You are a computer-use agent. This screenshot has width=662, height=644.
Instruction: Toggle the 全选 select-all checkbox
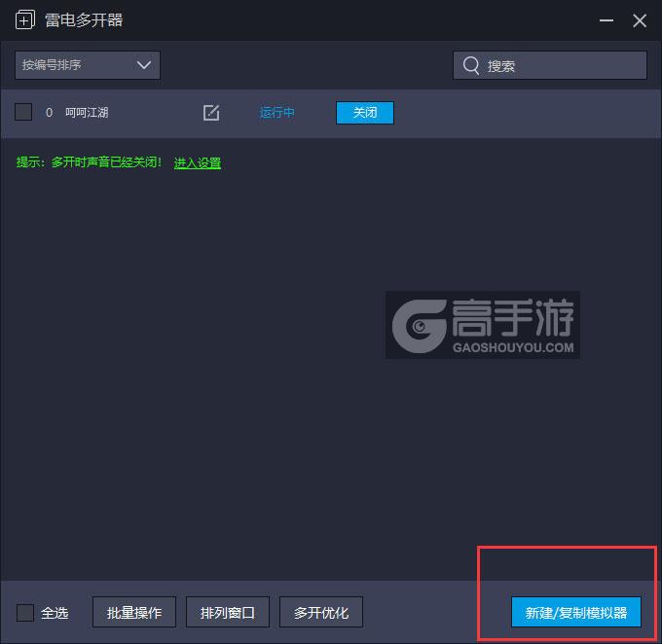coord(25,612)
